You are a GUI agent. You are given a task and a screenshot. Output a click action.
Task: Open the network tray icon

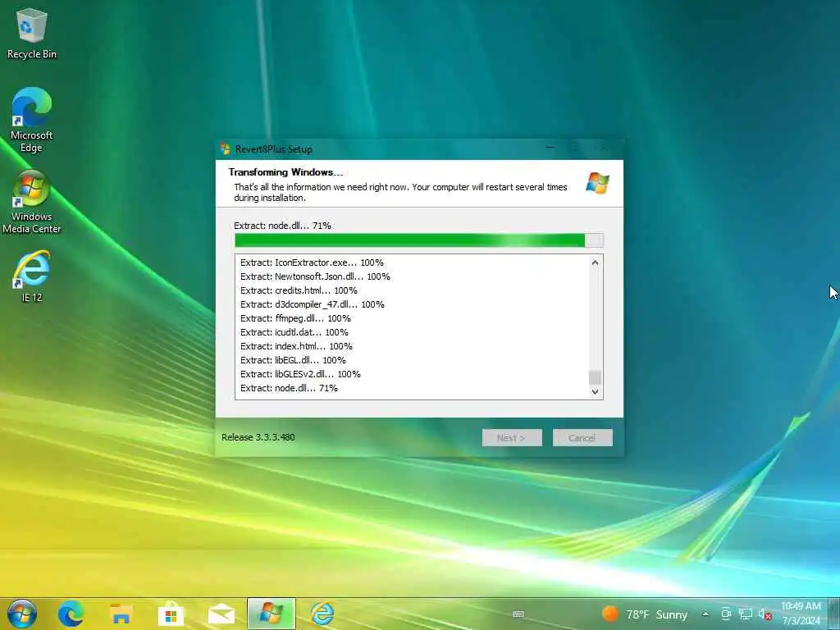[745, 614]
